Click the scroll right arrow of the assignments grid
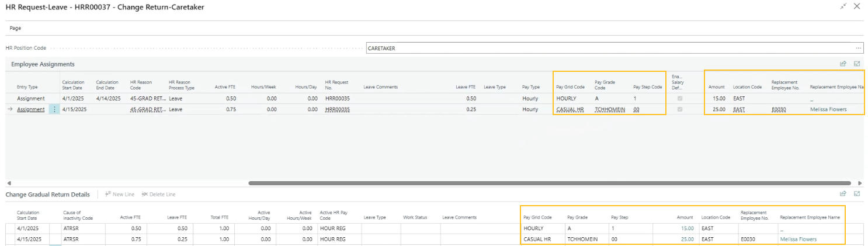 click(x=859, y=183)
